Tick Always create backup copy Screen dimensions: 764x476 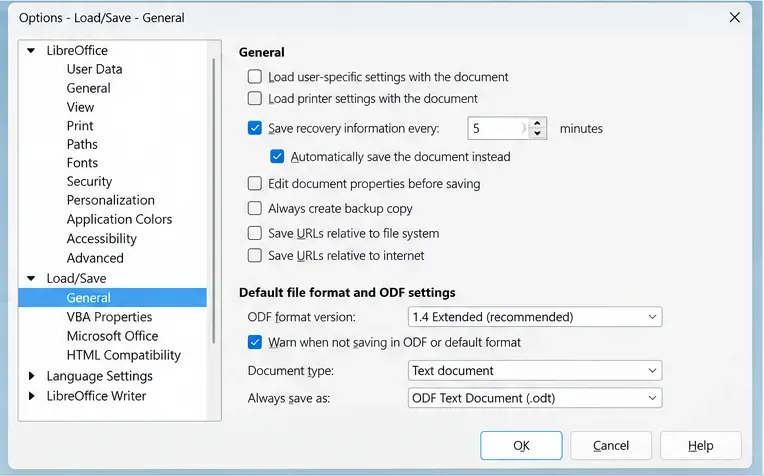click(x=254, y=209)
